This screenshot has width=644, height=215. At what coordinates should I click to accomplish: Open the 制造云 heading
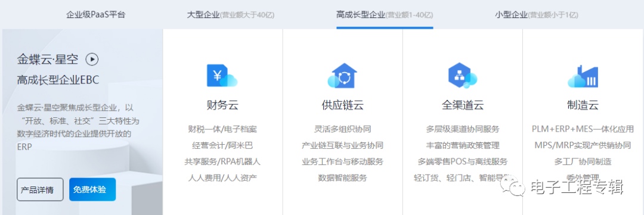[x=583, y=105]
